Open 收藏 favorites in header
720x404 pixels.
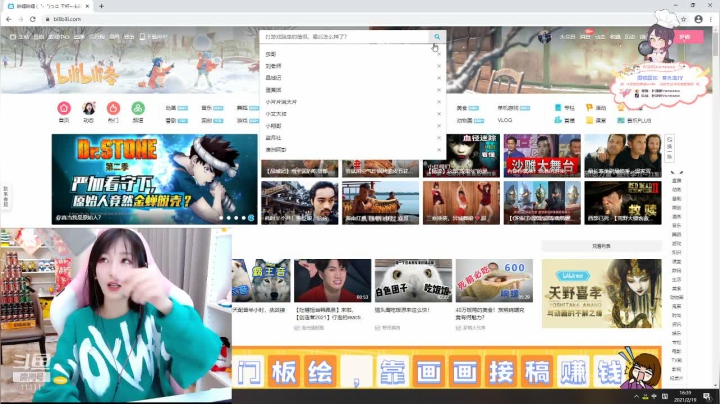[615, 37]
